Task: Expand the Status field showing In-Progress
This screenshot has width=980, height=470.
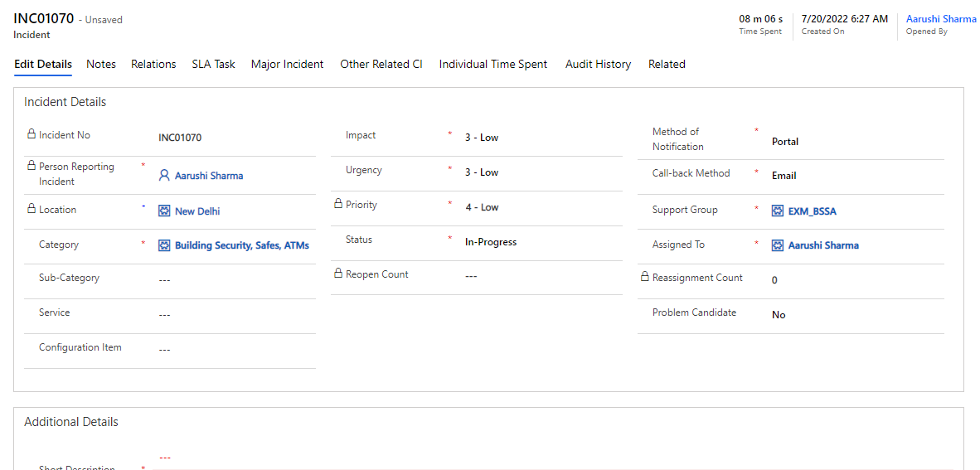Action: (491, 242)
